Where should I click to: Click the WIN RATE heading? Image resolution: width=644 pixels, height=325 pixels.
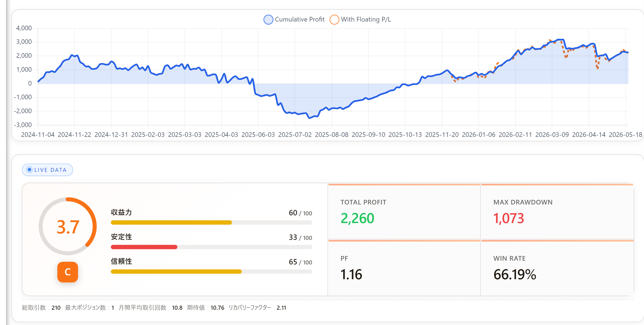click(509, 258)
